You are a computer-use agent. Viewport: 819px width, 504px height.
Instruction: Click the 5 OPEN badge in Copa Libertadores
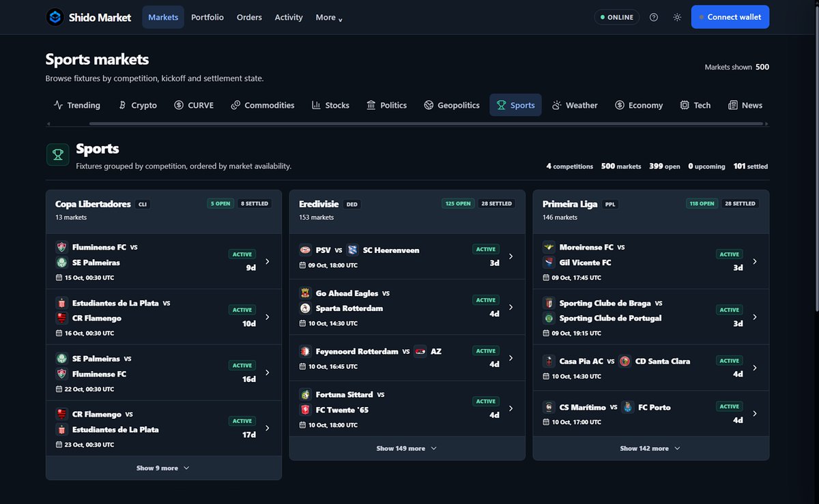[220, 203]
